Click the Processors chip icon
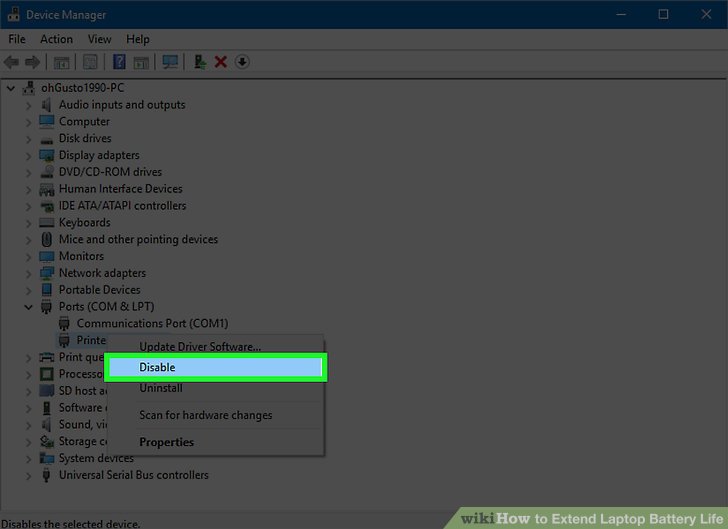Screen dimensions: 728x529 (x=46, y=374)
